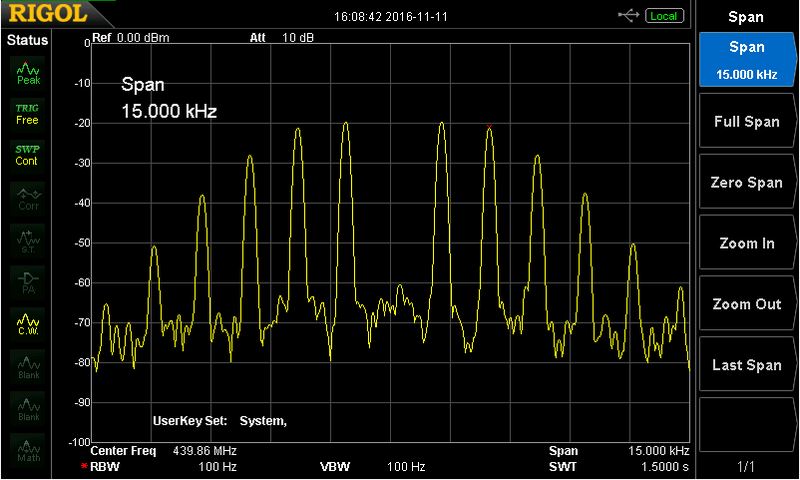Click the System, text after UserKey Set

pos(263,421)
